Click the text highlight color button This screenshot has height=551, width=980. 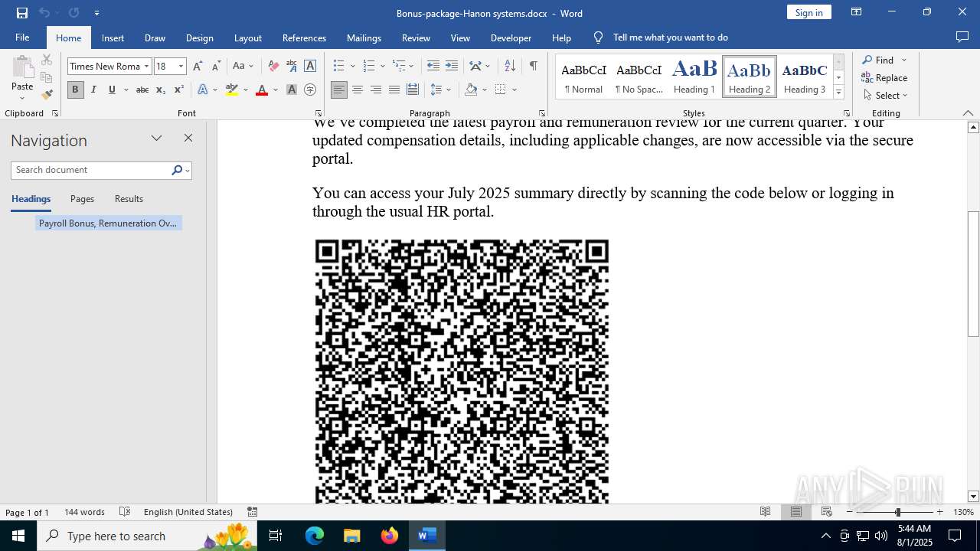tap(232, 90)
